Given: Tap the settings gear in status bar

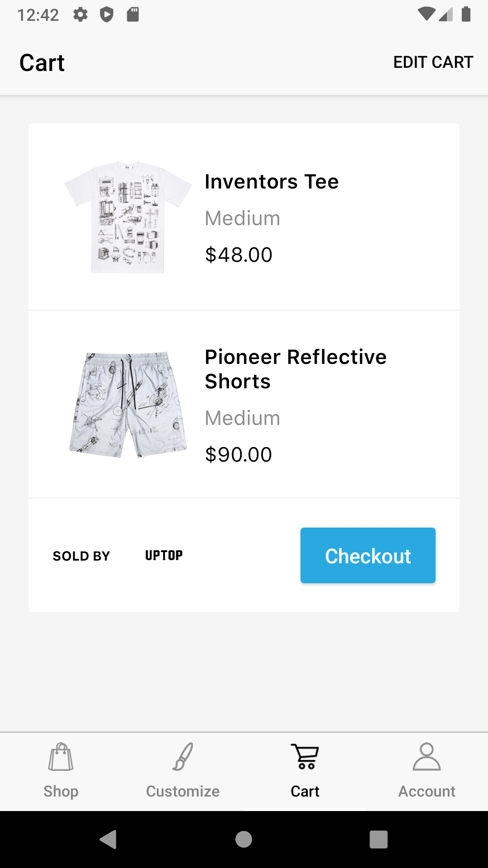Looking at the screenshot, I should click(80, 14).
